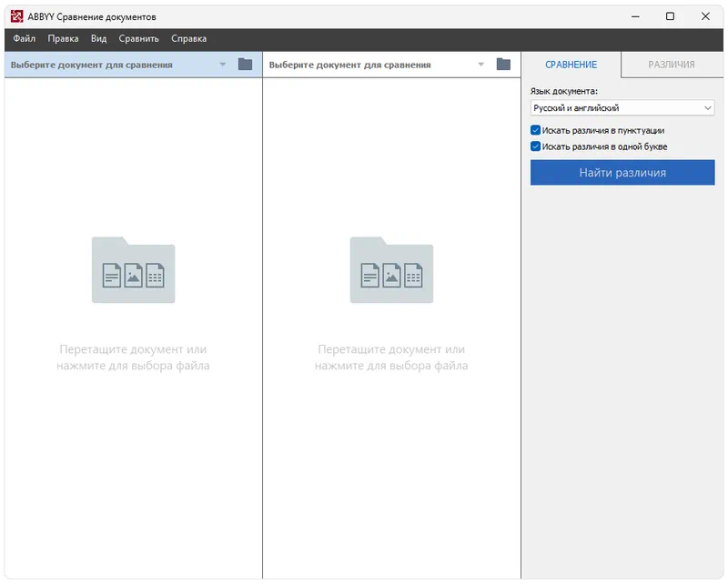
Task: Expand left document selection dropdown arrow
Action: (223, 65)
